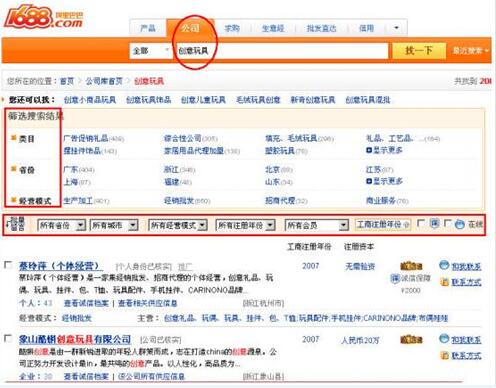Tick the checkbox beside 象山酷棋创意玩具有限公司
Screen dimensions: 496x388
pyautogui.click(x=8, y=338)
